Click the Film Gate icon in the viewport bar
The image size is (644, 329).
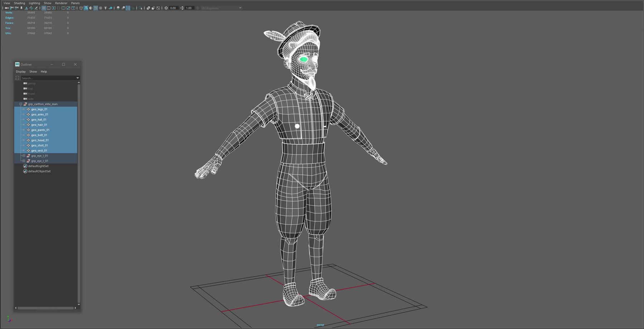coord(49,8)
